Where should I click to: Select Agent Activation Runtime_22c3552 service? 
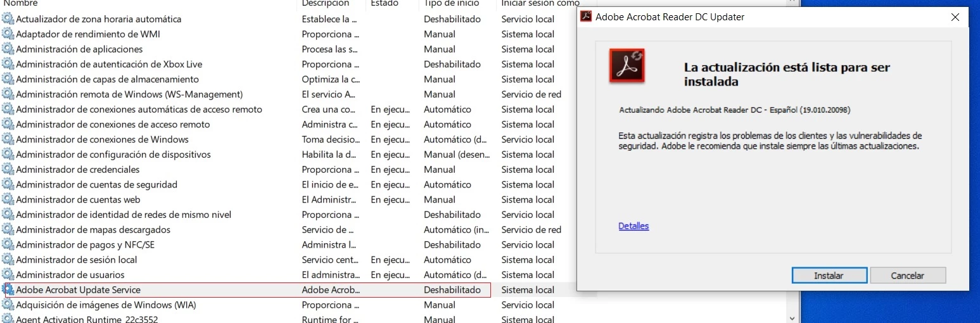point(87,319)
